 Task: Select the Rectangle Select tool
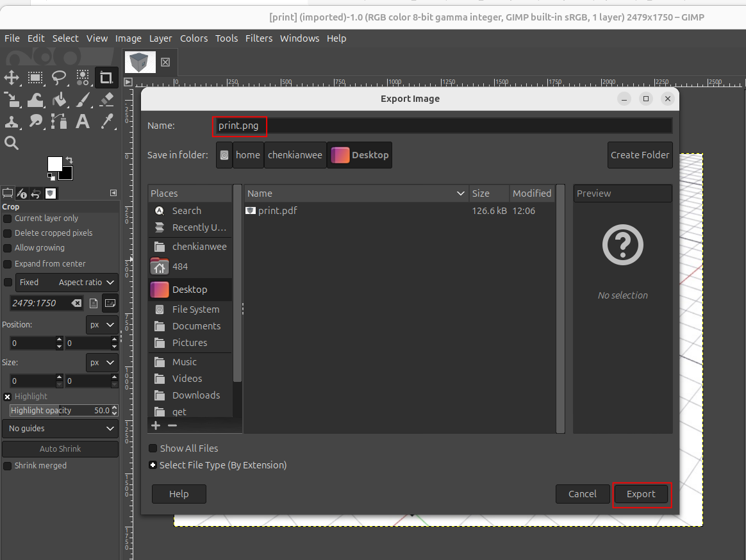point(35,78)
